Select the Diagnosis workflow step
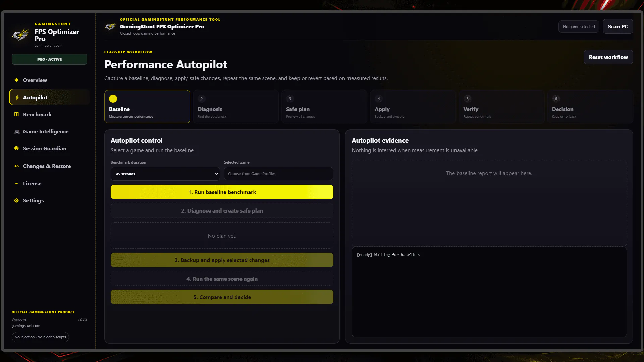This screenshot has height=362, width=644. (x=236, y=107)
